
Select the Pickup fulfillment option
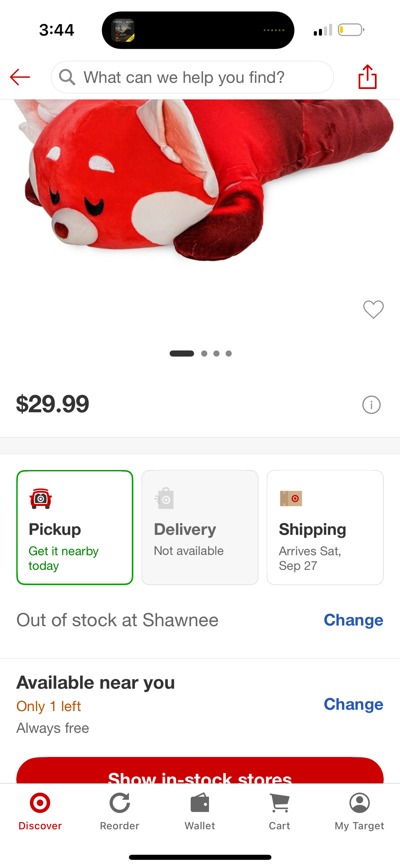tap(75, 527)
